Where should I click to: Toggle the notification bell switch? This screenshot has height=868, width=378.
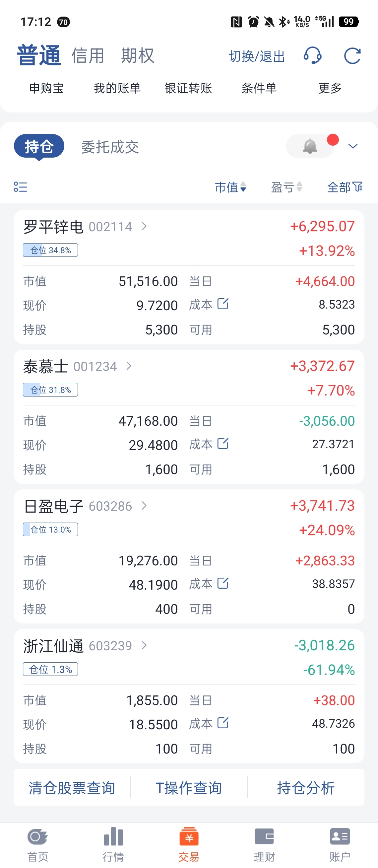pyautogui.click(x=310, y=146)
